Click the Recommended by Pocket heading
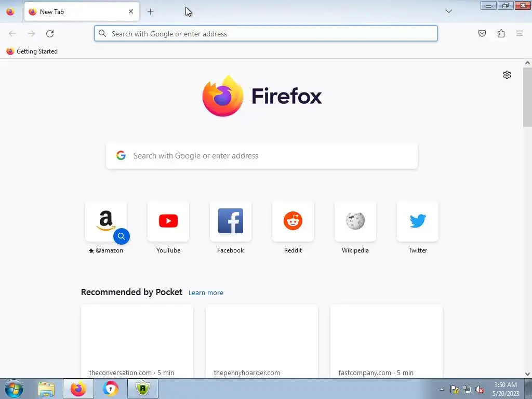Image resolution: width=532 pixels, height=399 pixels. 131,292
